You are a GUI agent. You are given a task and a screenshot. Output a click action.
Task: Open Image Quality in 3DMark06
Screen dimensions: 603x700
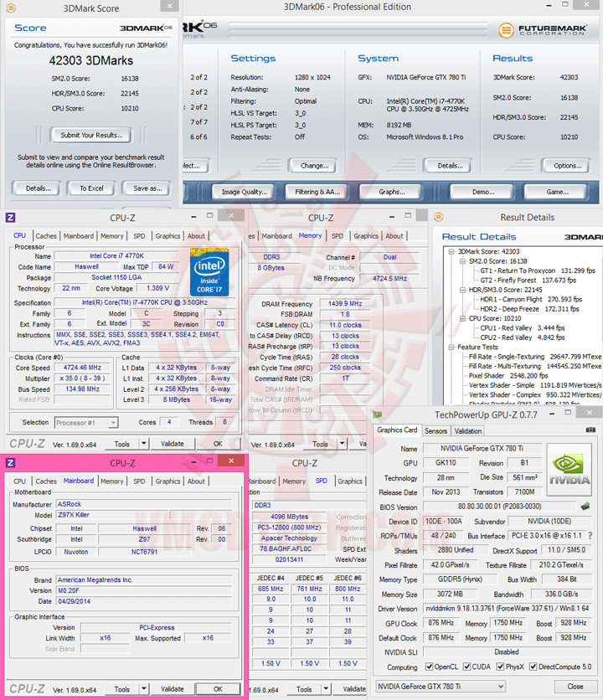tap(244, 192)
